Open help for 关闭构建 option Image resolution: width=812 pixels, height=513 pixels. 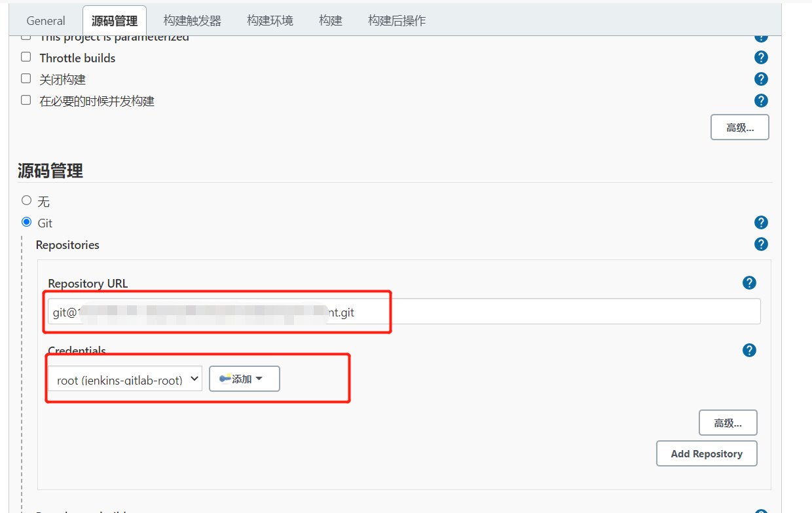pyautogui.click(x=761, y=79)
